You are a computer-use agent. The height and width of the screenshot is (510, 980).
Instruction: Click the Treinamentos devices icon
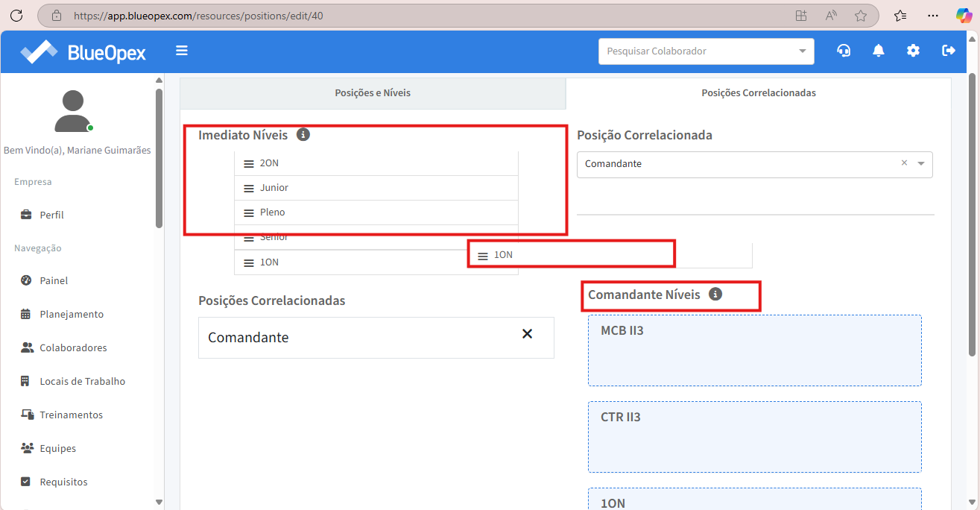click(x=28, y=415)
